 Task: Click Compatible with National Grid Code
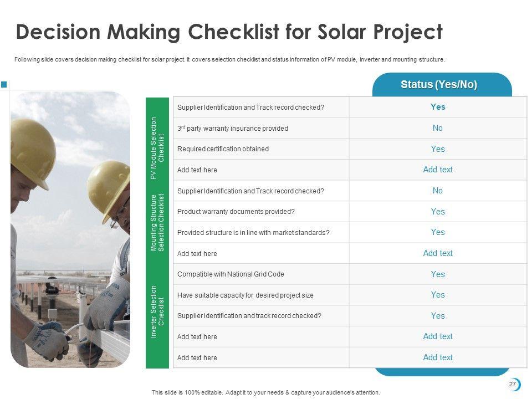[x=231, y=274]
